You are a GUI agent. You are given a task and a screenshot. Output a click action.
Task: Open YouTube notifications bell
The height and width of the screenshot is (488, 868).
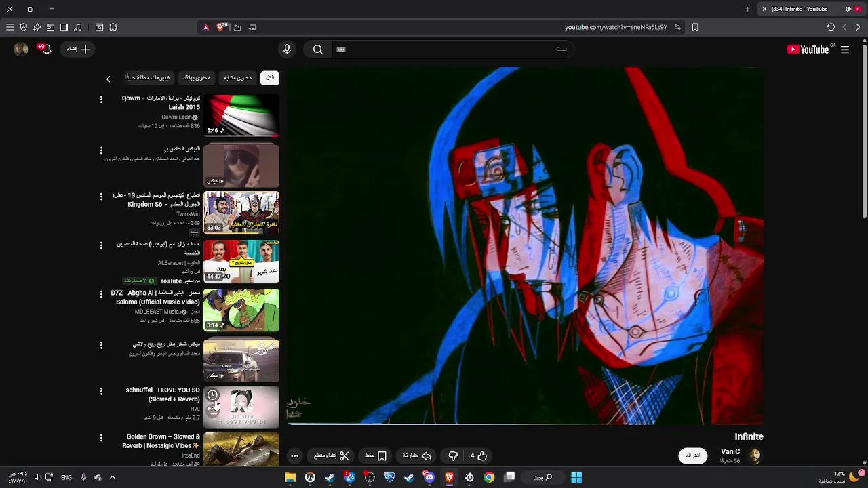[x=45, y=49]
